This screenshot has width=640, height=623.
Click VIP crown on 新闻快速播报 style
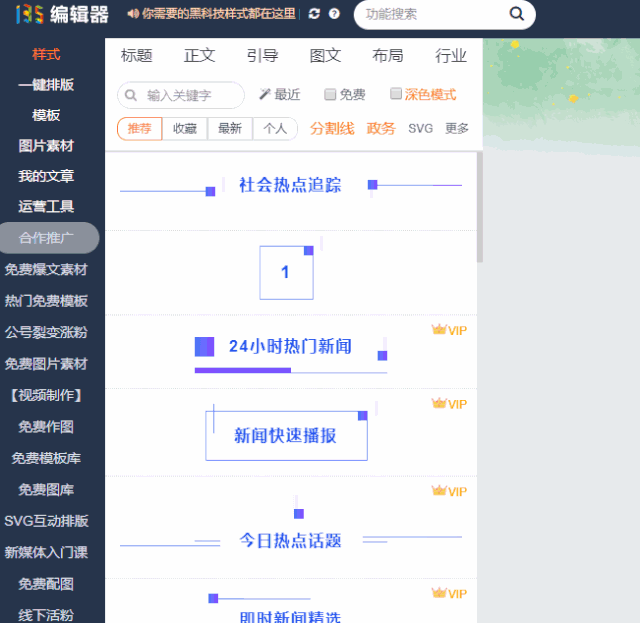(x=449, y=404)
